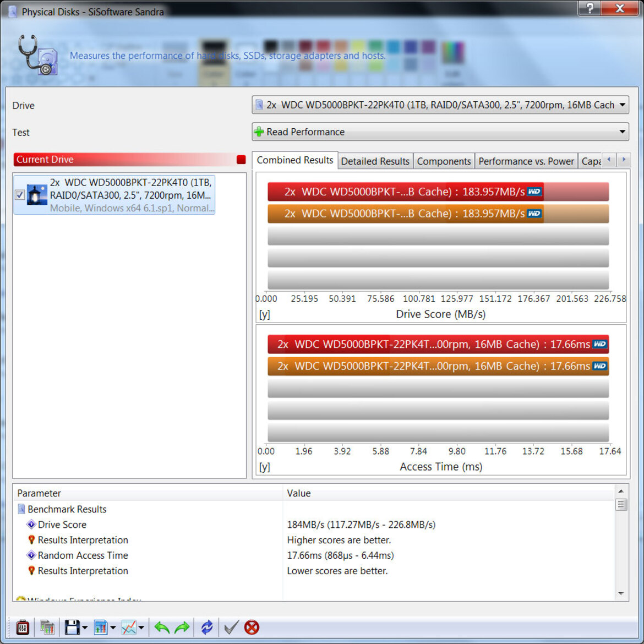Switch to the Combined Results tab
Image resolution: width=644 pixels, height=644 pixels.
pyautogui.click(x=295, y=160)
